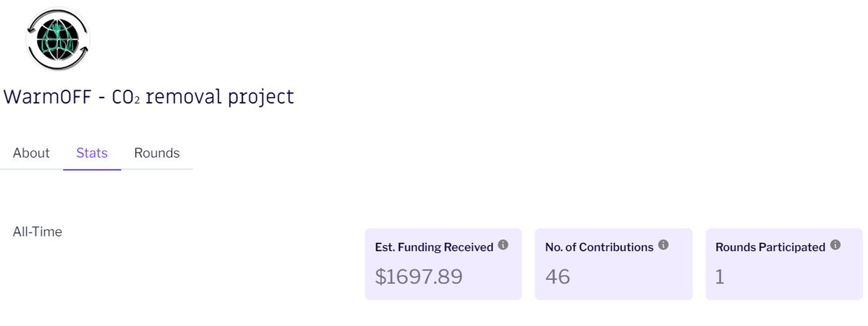Viewport: 868px width, 326px height.
Task: Click the No. of Contributions label
Action: 599,247
